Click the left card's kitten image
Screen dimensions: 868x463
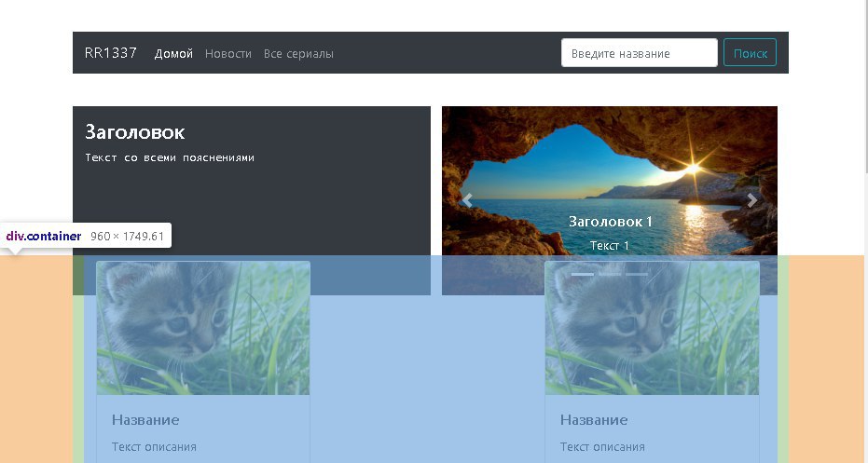(x=203, y=328)
